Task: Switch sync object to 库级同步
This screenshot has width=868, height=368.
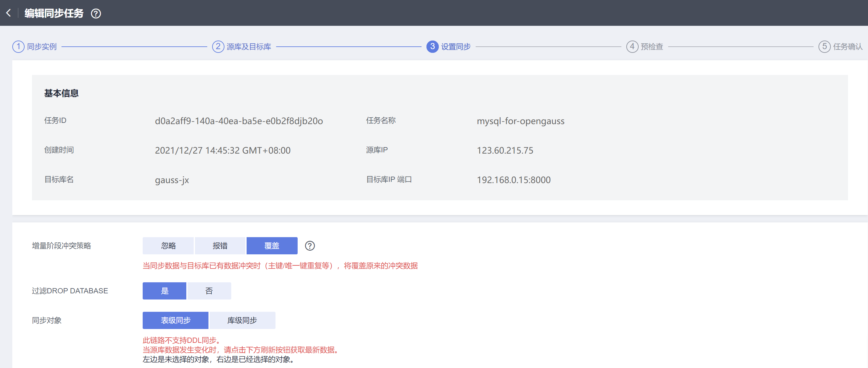Action: 242,320
